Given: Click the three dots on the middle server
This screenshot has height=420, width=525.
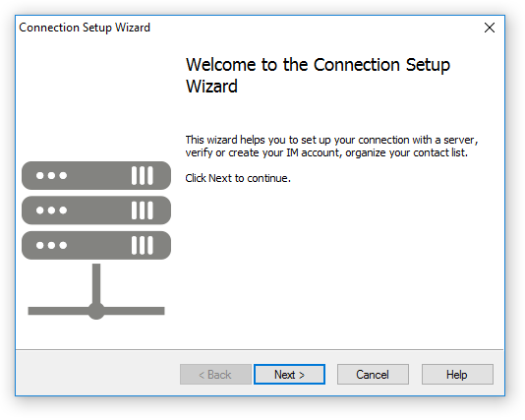Looking at the screenshot, I should [51, 210].
